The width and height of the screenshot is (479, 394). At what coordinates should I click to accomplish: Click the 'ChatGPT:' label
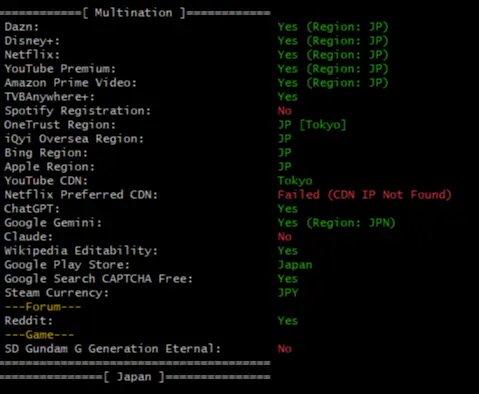pyautogui.click(x=32, y=209)
